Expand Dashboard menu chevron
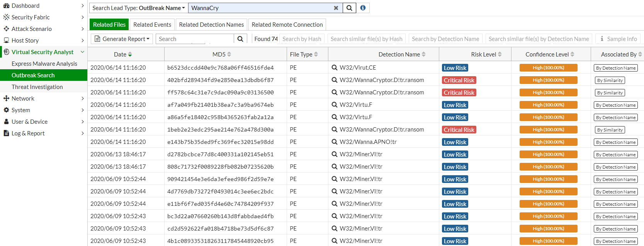644x246 pixels. pyautogui.click(x=83, y=6)
